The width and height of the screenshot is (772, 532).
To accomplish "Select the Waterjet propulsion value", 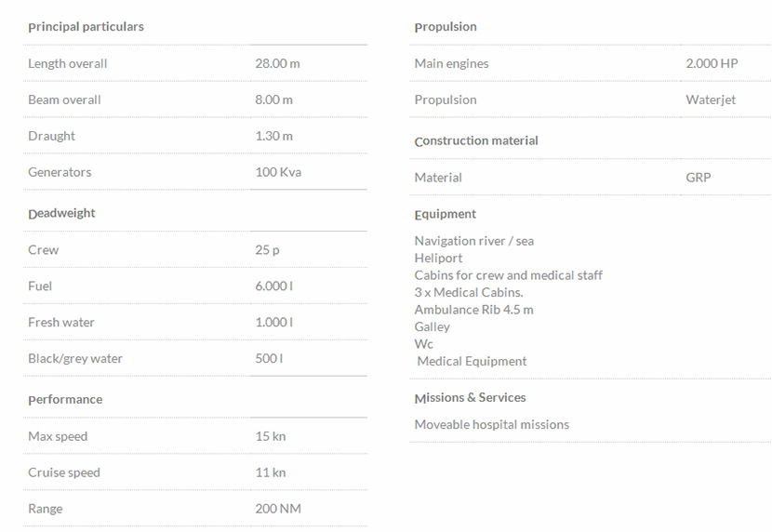I will (711, 100).
